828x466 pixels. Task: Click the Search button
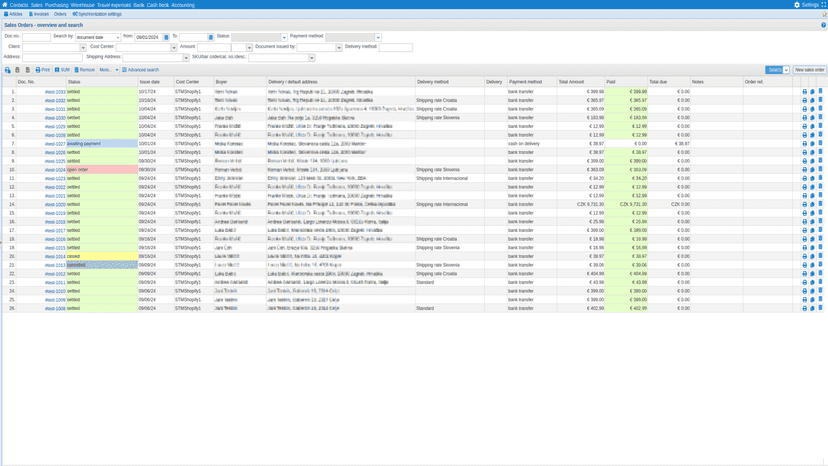pyautogui.click(x=774, y=70)
